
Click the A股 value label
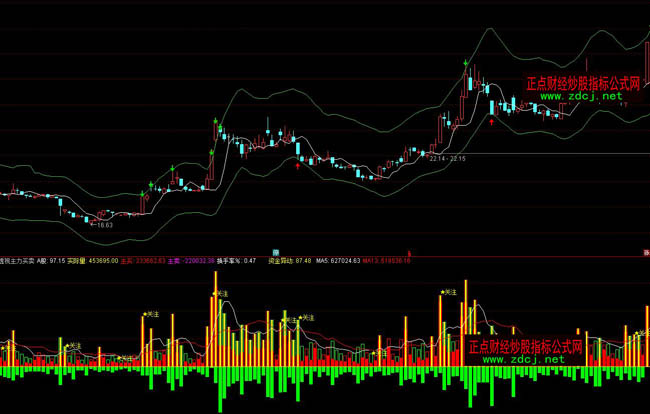(x=51, y=260)
